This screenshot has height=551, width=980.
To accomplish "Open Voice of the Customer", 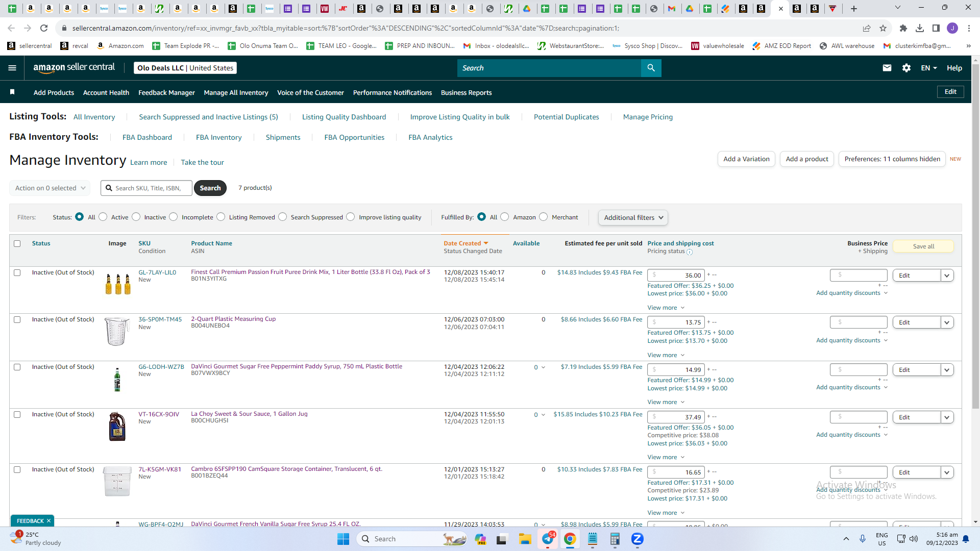I will tap(310, 92).
